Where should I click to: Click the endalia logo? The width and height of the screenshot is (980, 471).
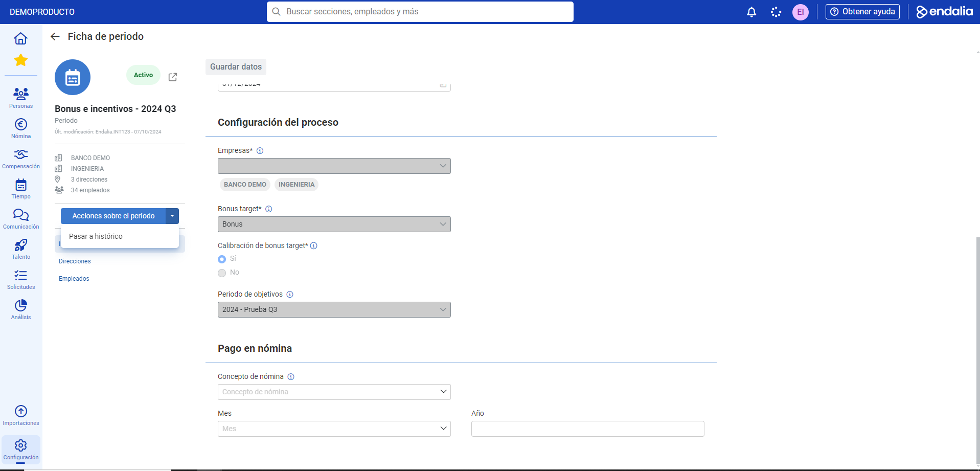(944, 12)
